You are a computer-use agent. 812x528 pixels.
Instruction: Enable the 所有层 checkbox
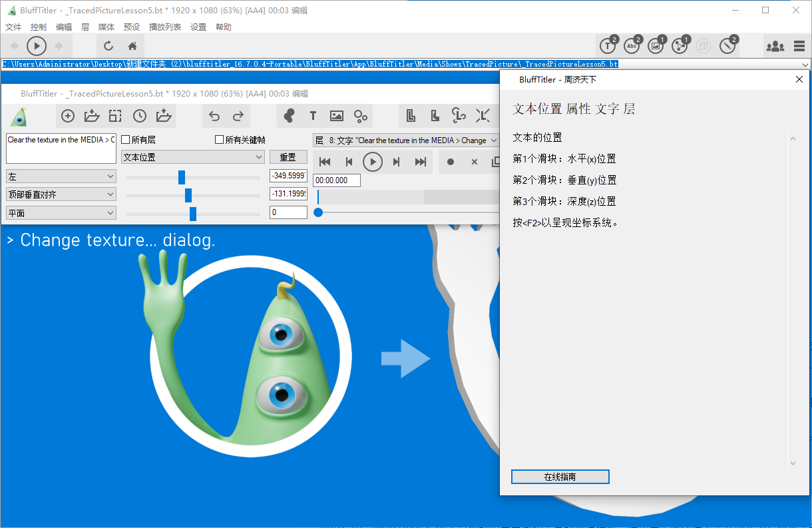(x=125, y=139)
